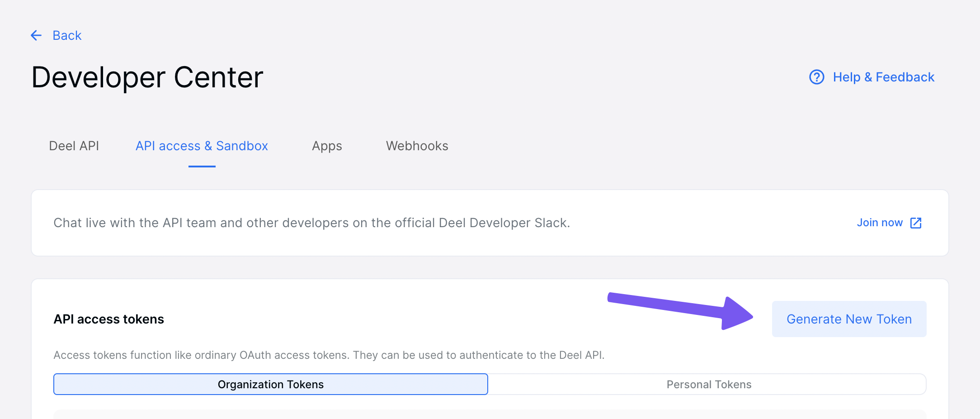The height and width of the screenshot is (419, 980).
Task: Click the help question mark icon
Action: pos(816,77)
